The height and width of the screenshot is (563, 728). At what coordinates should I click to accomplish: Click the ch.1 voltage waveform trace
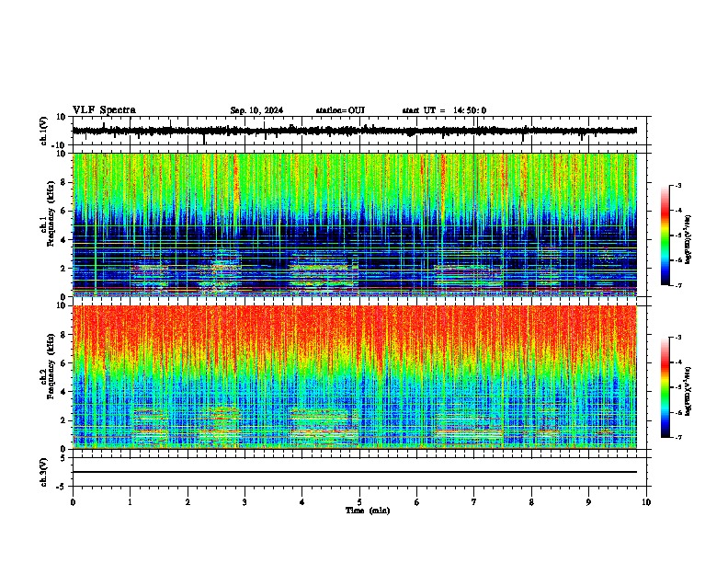(x=355, y=131)
